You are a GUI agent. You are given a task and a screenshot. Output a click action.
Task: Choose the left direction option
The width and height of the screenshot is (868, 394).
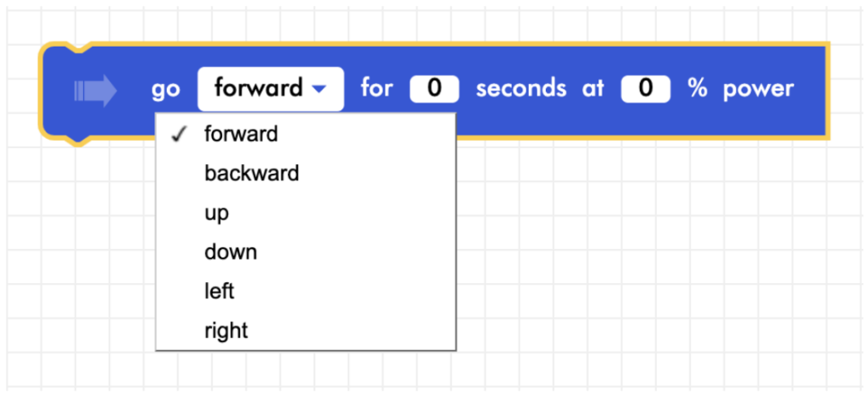point(219,291)
